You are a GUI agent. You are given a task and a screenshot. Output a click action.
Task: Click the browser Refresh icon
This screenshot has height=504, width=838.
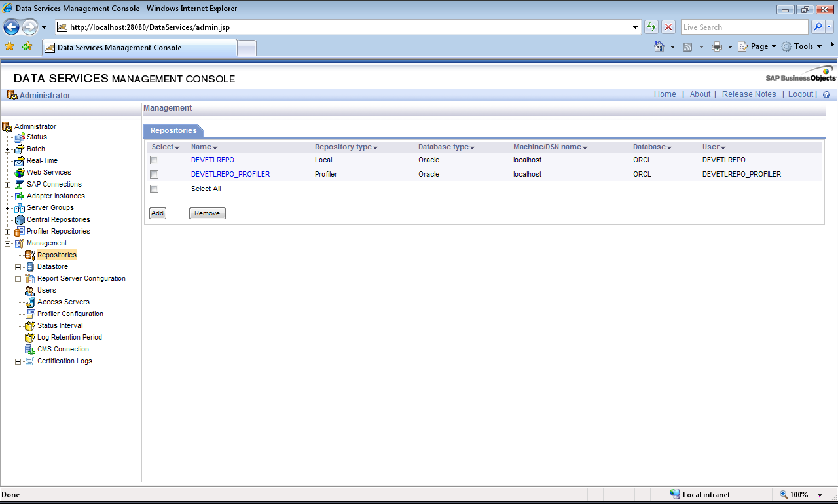(651, 27)
